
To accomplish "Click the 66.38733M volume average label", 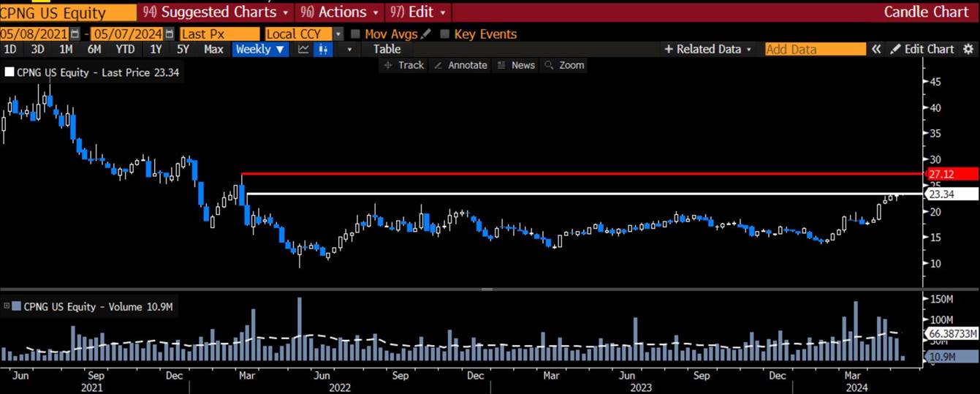I will point(952,334).
